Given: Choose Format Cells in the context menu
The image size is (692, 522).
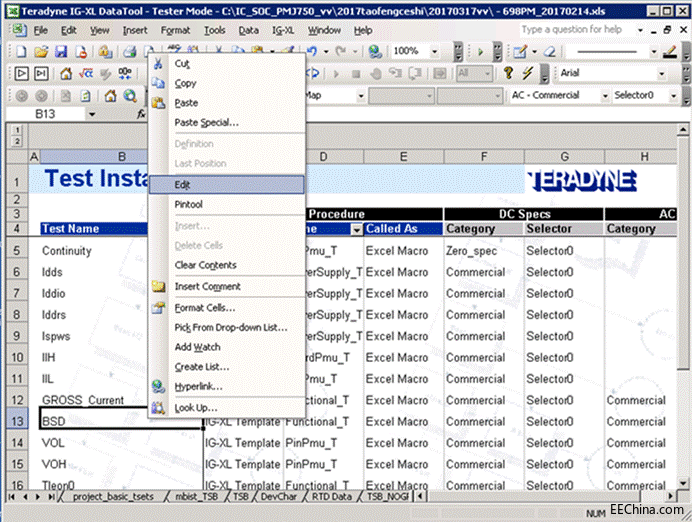Looking at the screenshot, I should (x=226, y=308).
